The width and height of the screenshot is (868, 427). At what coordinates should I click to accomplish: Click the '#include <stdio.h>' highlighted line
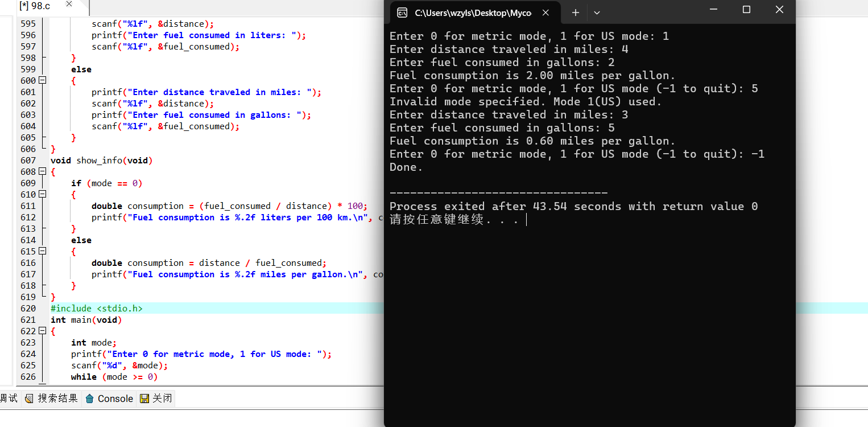[97, 309]
